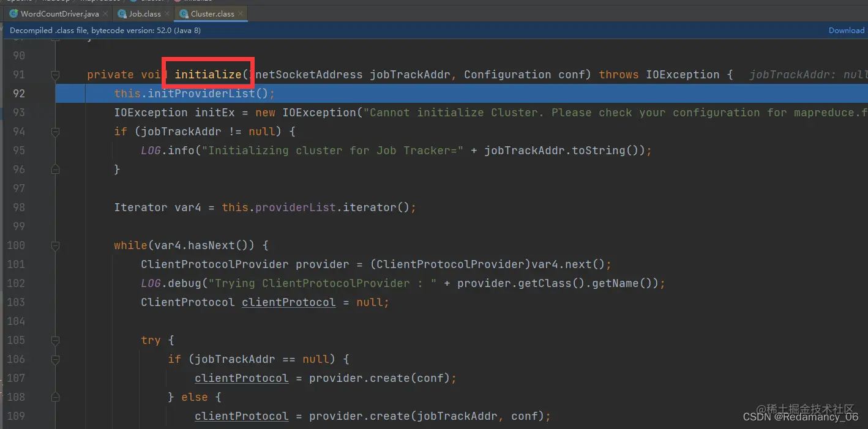Switch to the WordCountDriver.java tab
Screen dimensions: 868x429
pyautogui.click(x=59, y=13)
